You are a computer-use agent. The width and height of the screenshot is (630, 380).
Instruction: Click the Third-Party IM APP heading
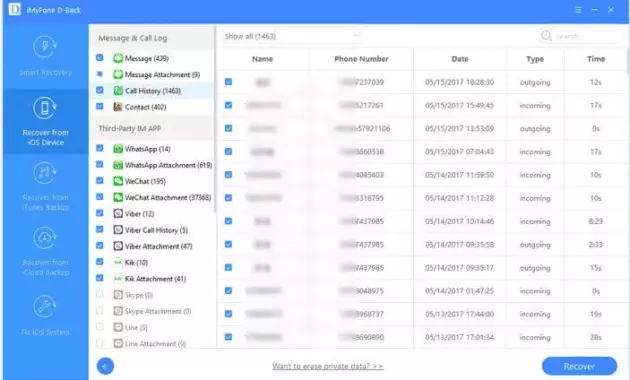129,129
